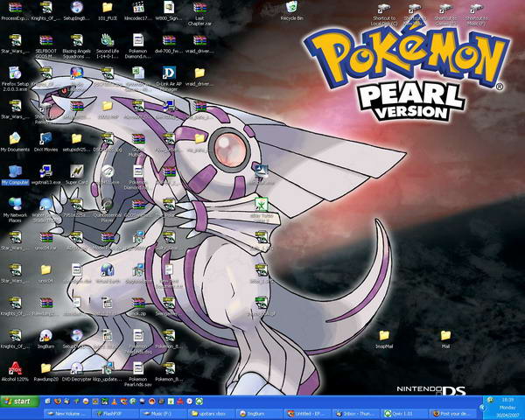This screenshot has height=420, width=525.
Task: Open My Network Places icon
Action: pyautogui.click(x=15, y=210)
